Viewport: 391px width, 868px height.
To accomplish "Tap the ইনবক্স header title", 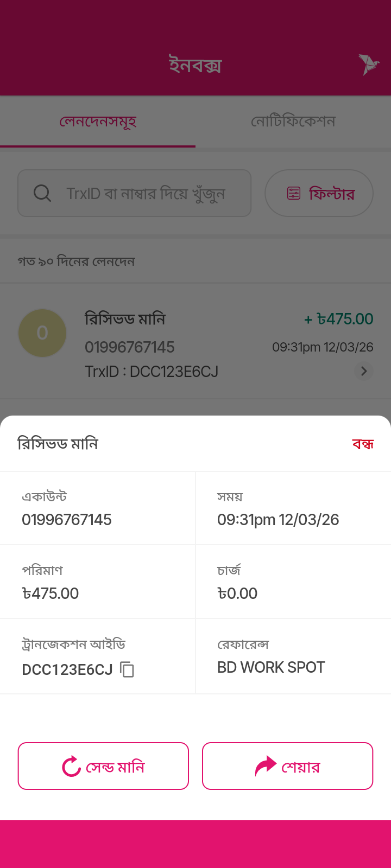I will pyautogui.click(x=195, y=66).
